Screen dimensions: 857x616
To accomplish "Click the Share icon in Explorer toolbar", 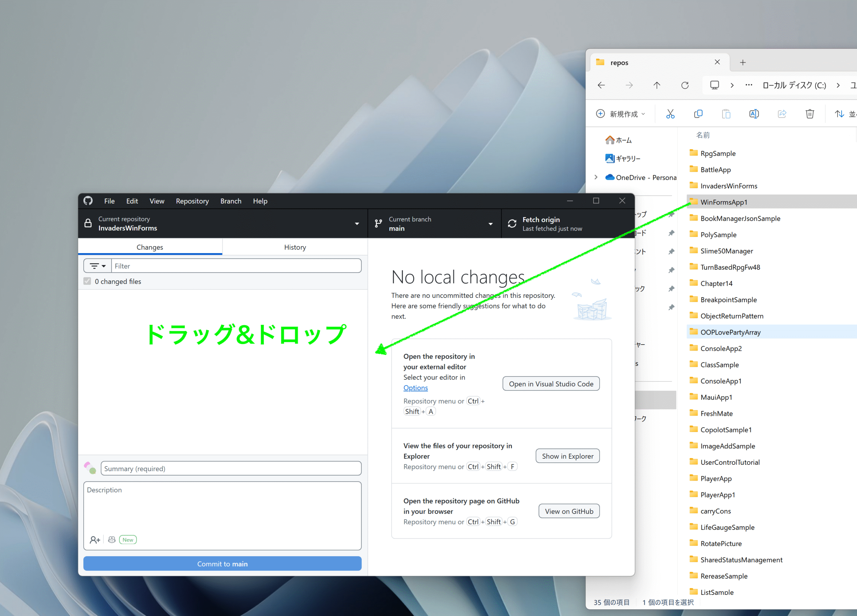I will [782, 114].
